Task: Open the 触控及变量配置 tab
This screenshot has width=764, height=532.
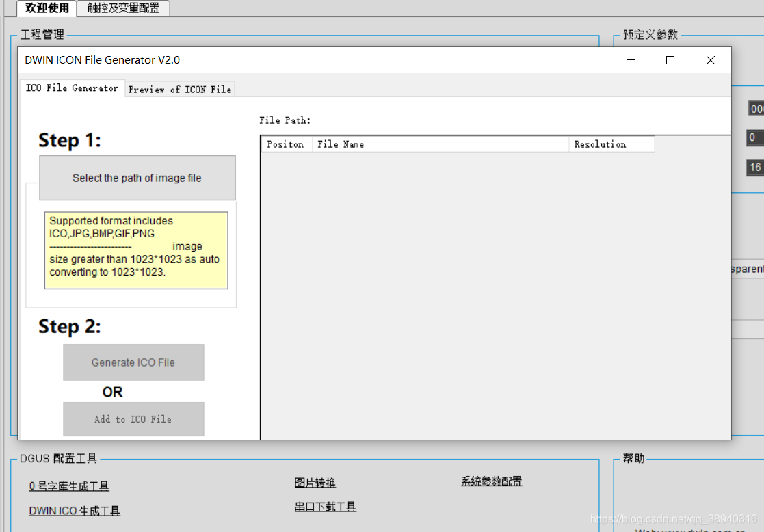Action: 123,8
